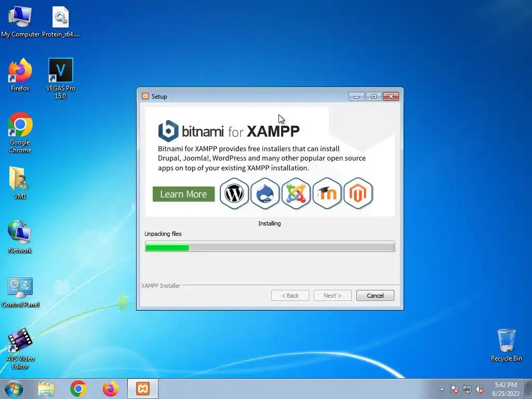Viewport: 532px width, 399px height.
Task: Open the taskbar clock showing 5:42 PM
Action: 506,389
